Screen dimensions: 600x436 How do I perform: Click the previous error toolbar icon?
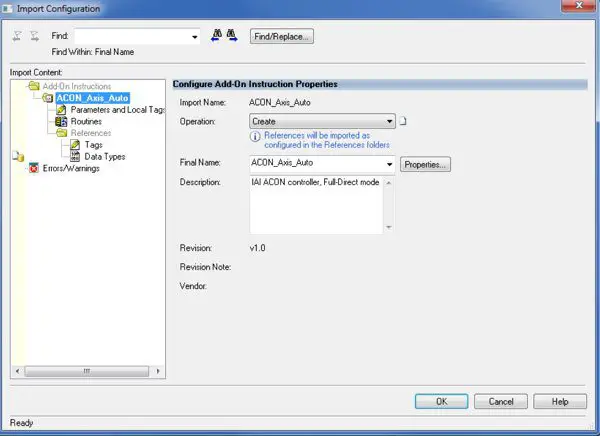pos(17,36)
